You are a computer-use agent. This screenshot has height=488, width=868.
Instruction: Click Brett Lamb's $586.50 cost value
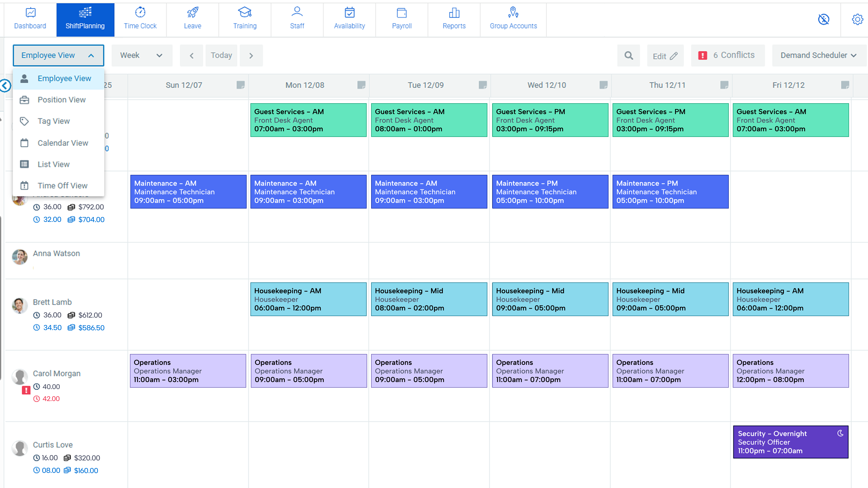coord(91,328)
